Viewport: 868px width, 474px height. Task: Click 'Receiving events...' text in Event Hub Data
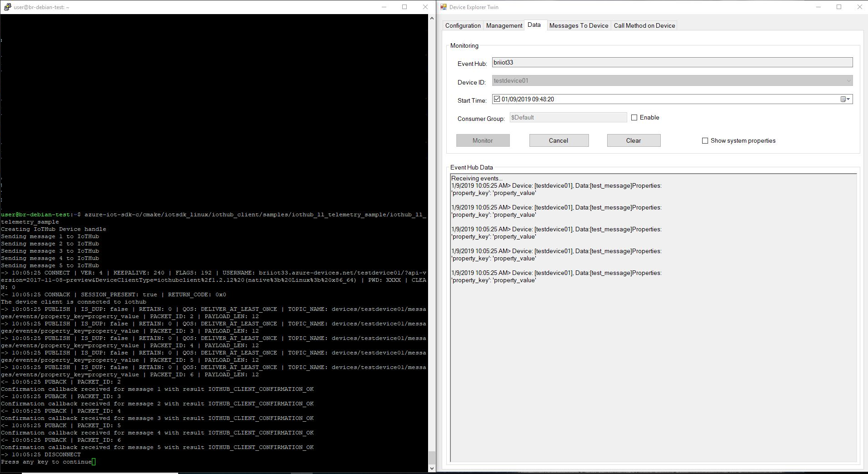(477, 178)
